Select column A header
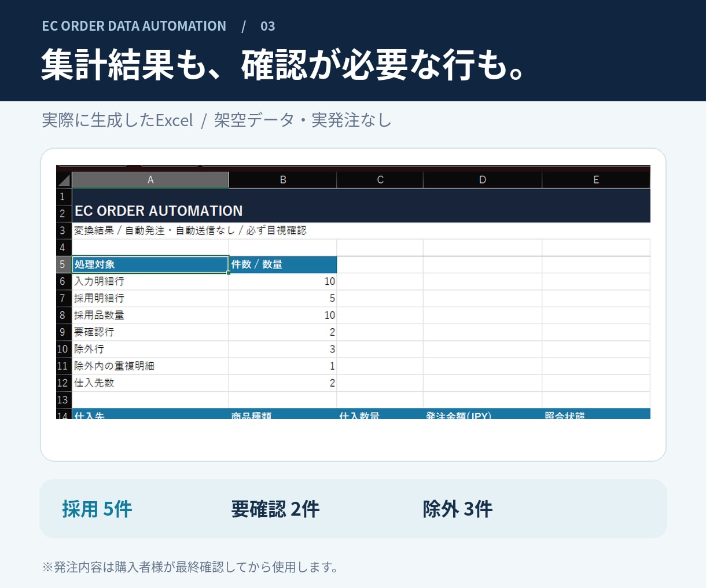Screen dimensions: 706x588 pyautogui.click(x=150, y=180)
